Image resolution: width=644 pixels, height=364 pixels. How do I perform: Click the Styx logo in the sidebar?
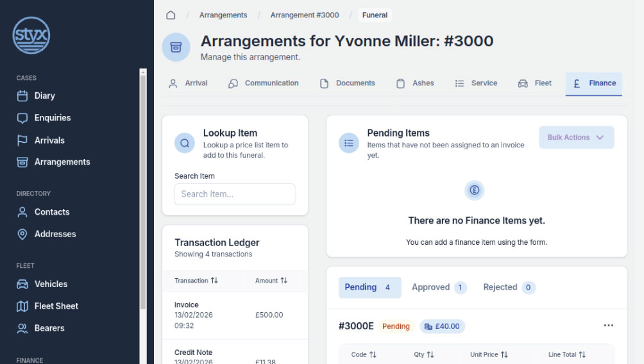(31, 35)
